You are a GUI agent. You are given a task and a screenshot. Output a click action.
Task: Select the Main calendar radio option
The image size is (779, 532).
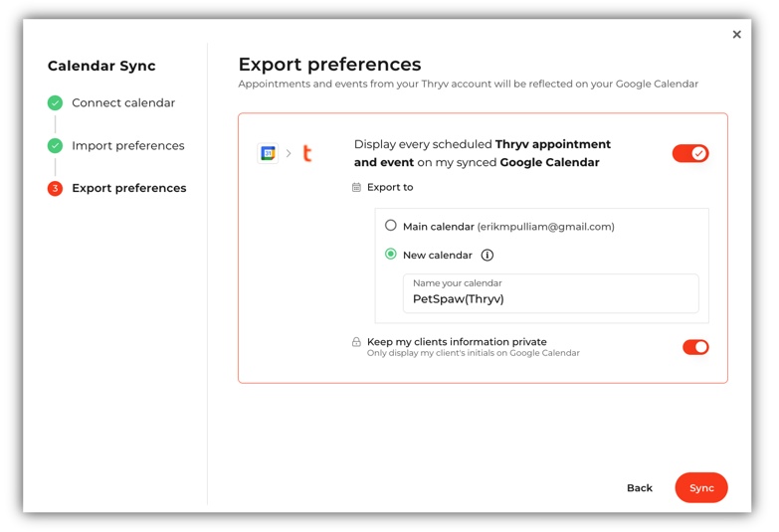391,226
